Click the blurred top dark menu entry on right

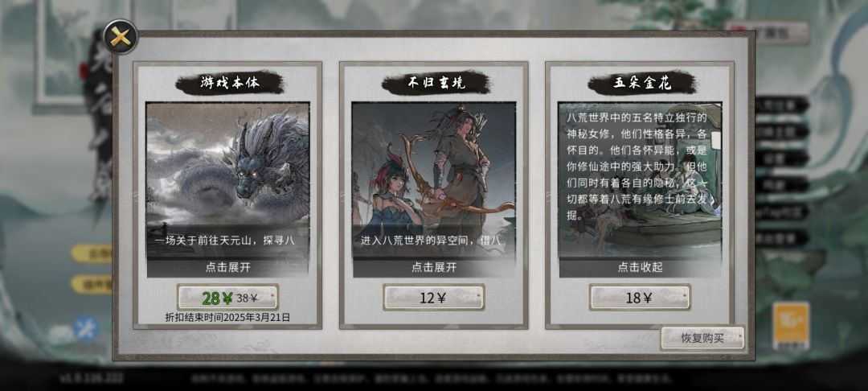coord(780,104)
